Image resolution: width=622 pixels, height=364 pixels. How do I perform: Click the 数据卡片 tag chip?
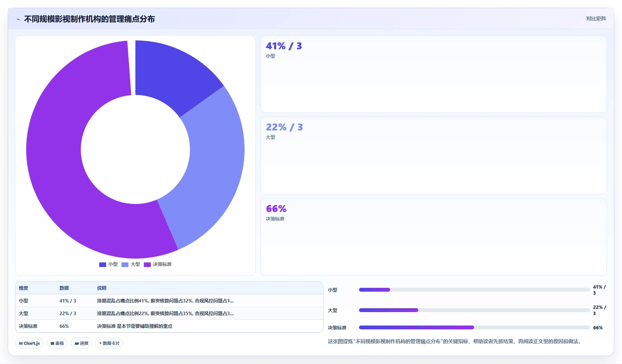tap(109, 343)
